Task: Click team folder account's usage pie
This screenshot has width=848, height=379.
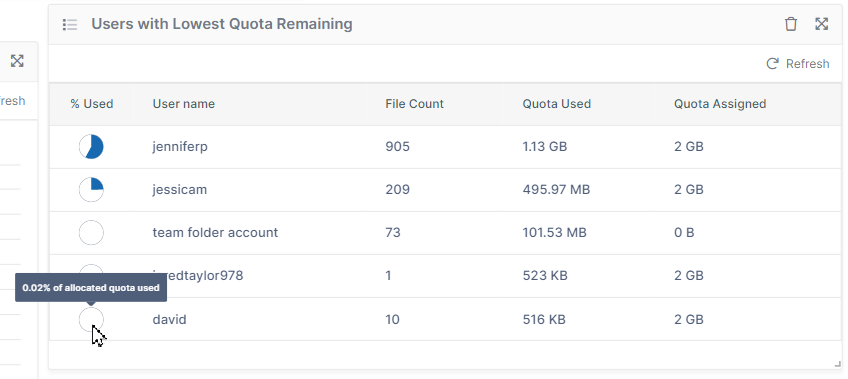Action: (x=91, y=232)
